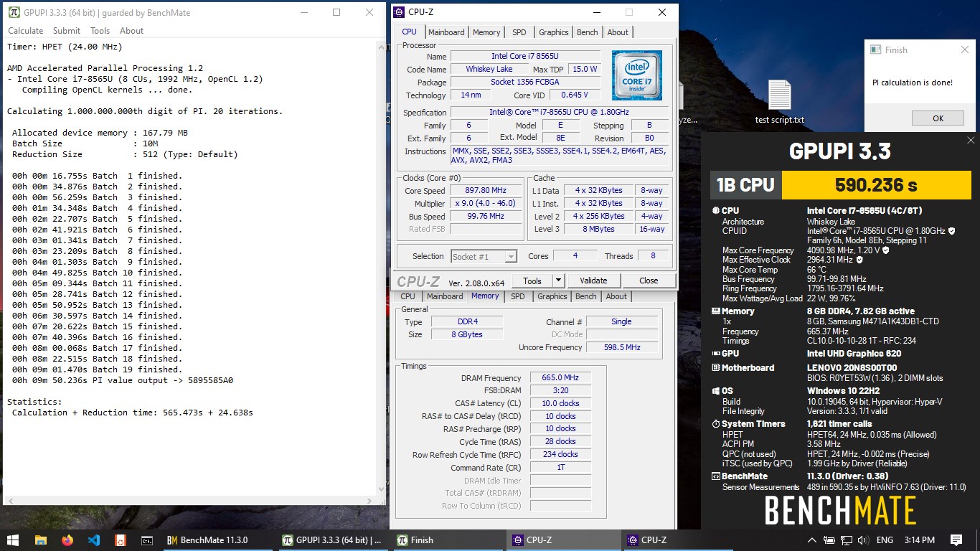The width and height of the screenshot is (980, 551).
Task: Switch to Graphics tab in upper CPU-Z window
Action: 553,32
